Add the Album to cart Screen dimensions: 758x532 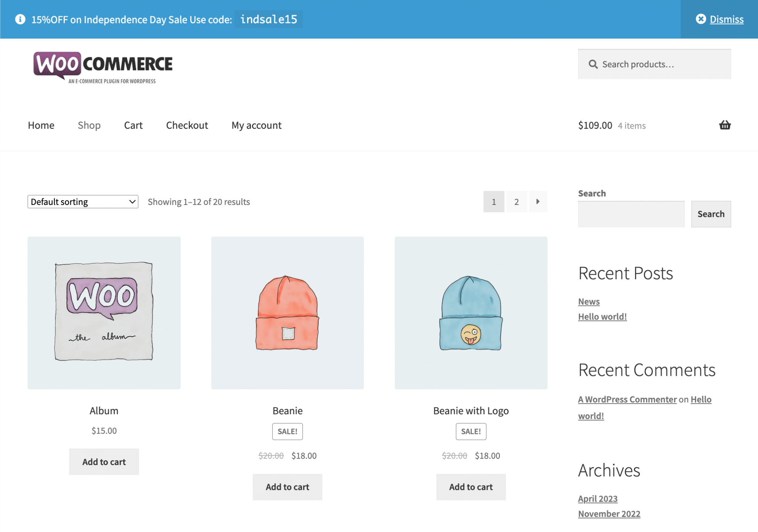point(104,462)
